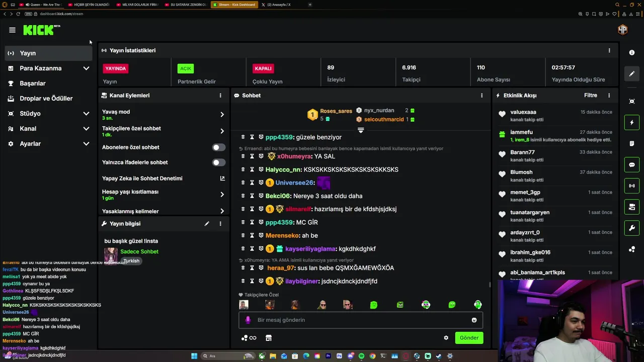Open the Windows Start button

pos(194,356)
